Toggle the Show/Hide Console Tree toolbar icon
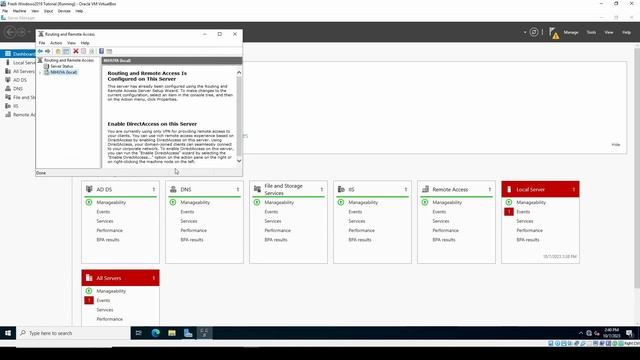The height and width of the screenshot is (360, 640). pyautogui.click(x=66, y=51)
